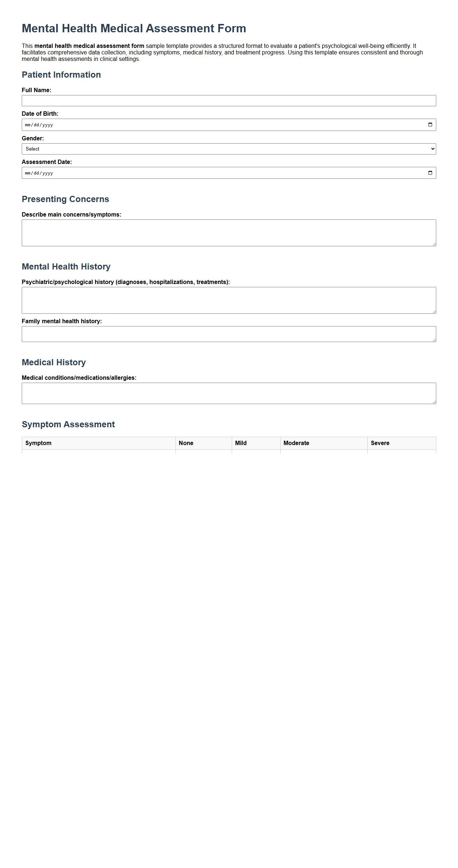Click the dropdown chevron on the Gender select
Image resolution: width=458 pixels, height=868 pixels.
[432, 149]
